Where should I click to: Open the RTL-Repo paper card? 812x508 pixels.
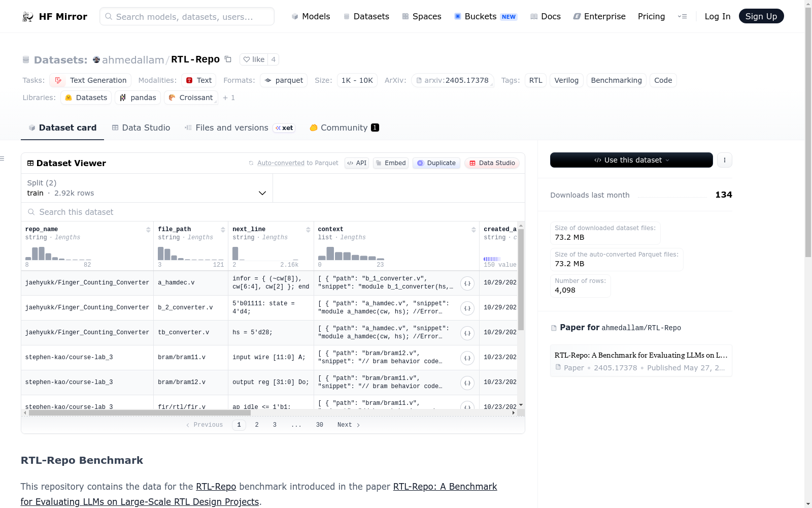pos(641,361)
